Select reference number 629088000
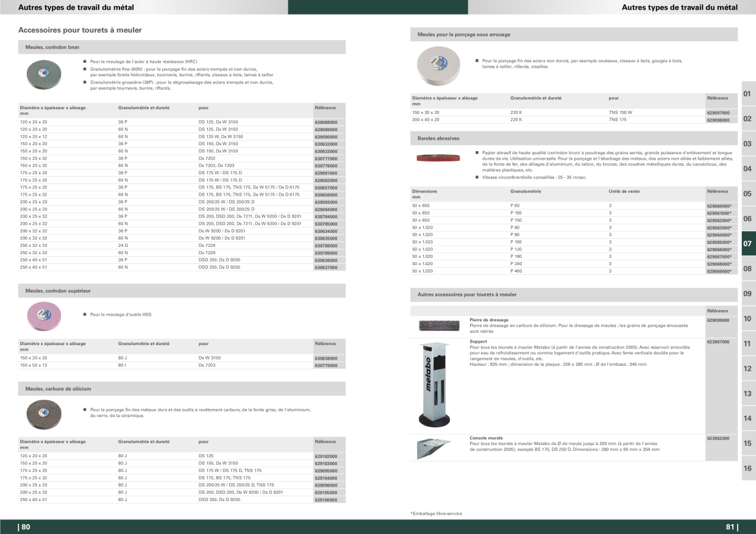 pyautogui.click(x=326, y=122)
